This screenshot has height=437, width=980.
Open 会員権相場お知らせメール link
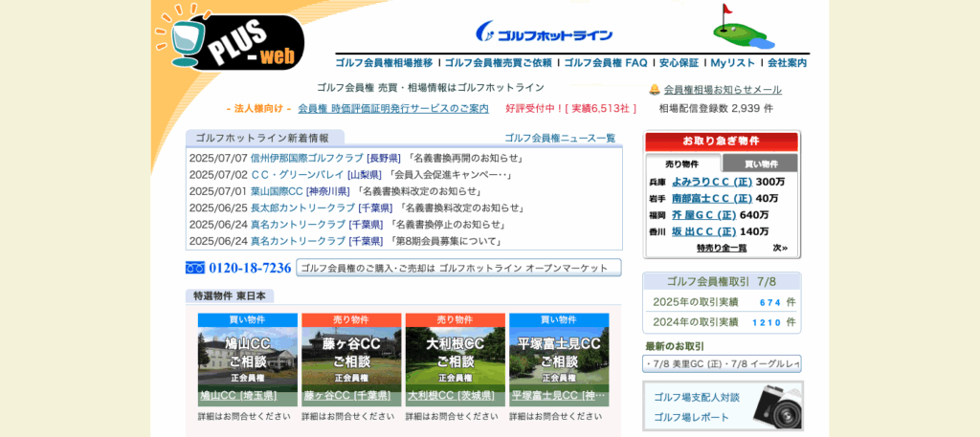[723, 90]
